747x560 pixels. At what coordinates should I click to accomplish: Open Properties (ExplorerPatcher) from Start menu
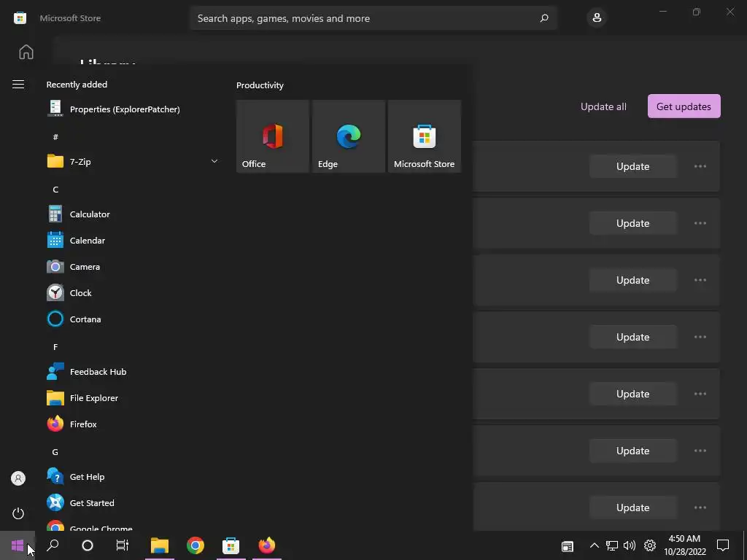132,109
